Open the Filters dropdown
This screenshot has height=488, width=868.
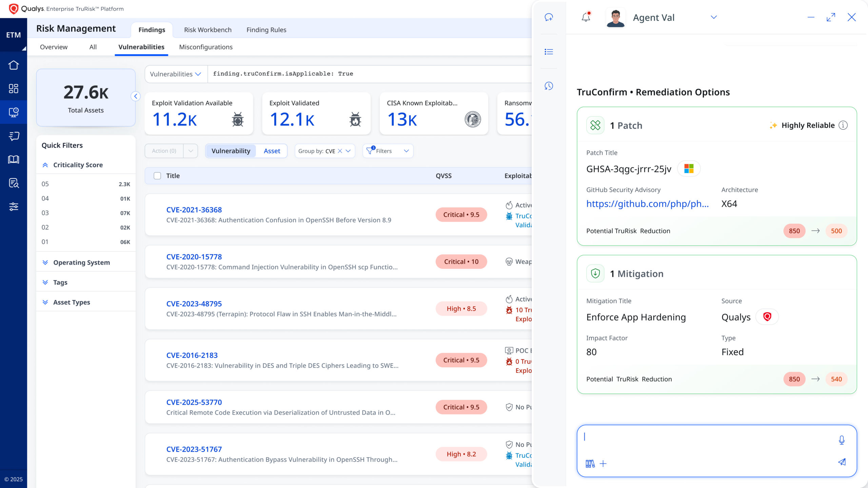click(388, 151)
